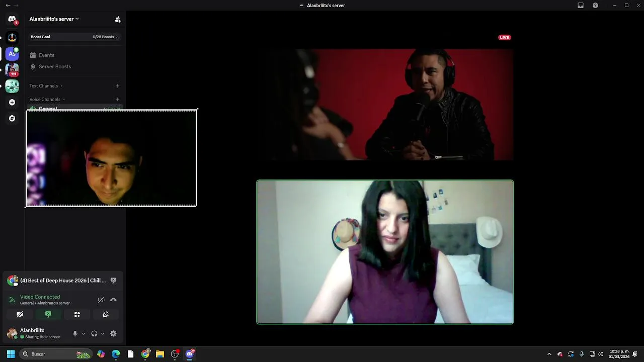Mute the microphone
This screenshot has width=644, height=362.
(x=75, y=334)
